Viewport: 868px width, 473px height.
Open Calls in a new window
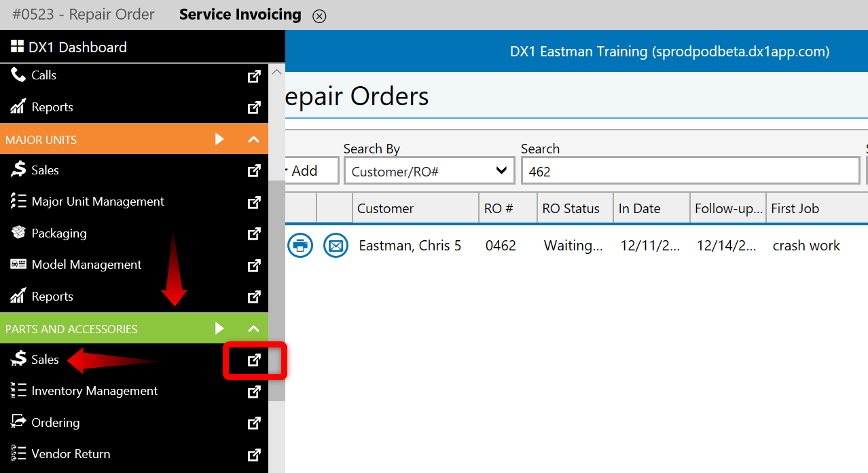(x=254, y=76)
